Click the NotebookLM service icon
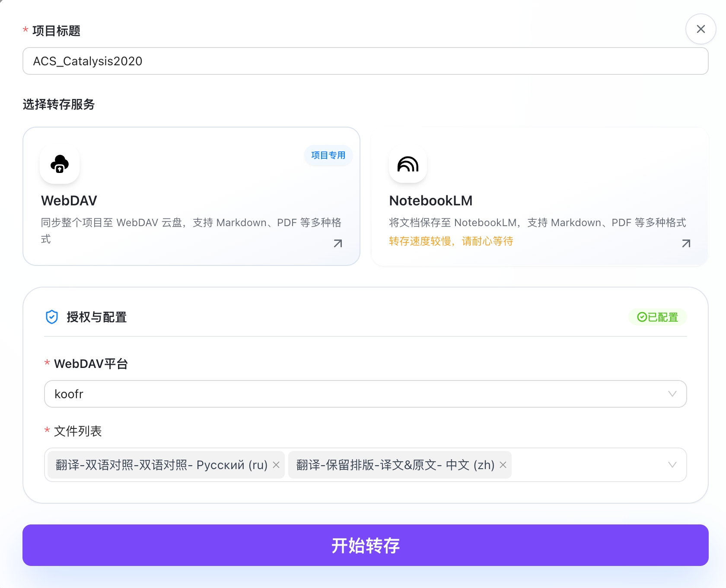Viewport: 726px width, 588px height. [x=408, y=165]
